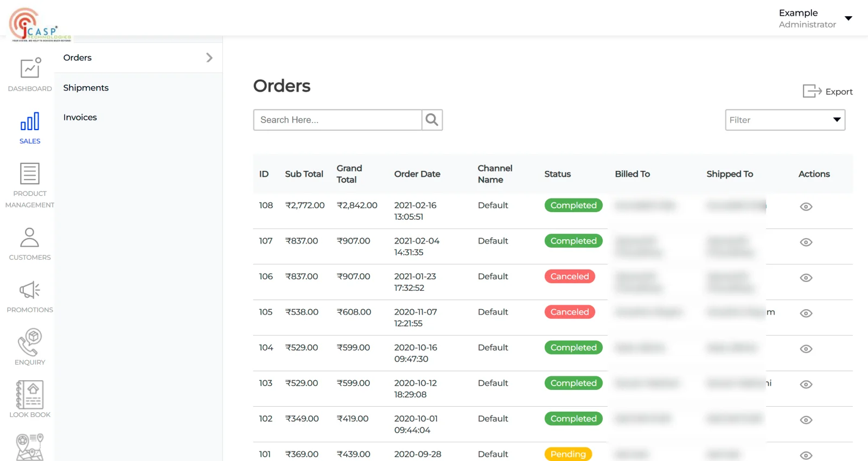Click the JCASP logo

pyautogui.click(x=39, y=25)
